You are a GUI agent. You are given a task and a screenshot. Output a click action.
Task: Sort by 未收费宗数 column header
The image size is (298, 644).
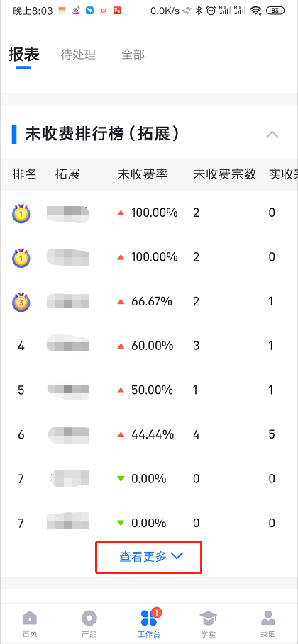(225, 174)
